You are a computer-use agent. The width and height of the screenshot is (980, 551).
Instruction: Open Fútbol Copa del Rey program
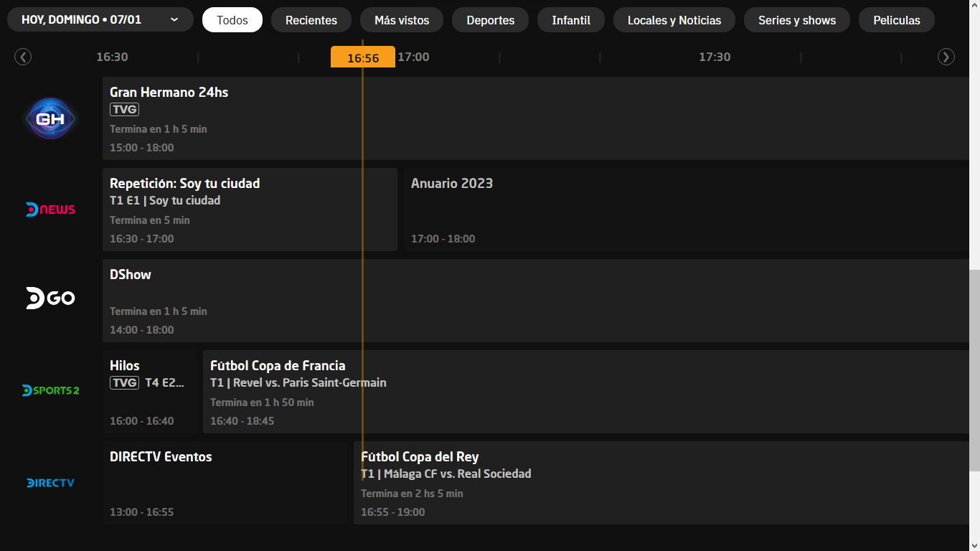[661, 483]
